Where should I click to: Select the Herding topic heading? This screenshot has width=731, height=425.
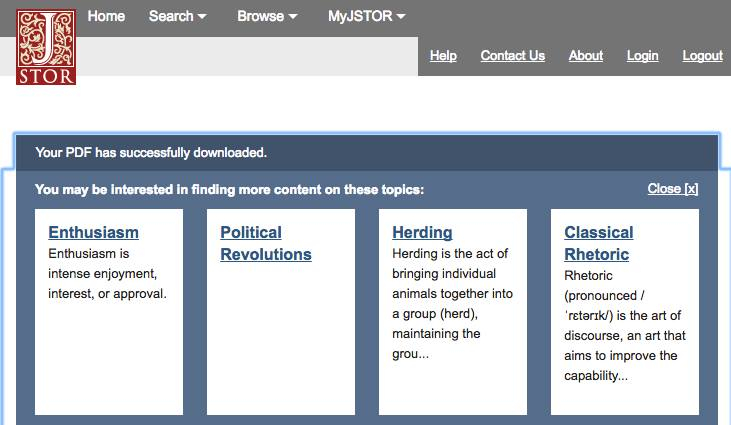(x=422, y=233)
